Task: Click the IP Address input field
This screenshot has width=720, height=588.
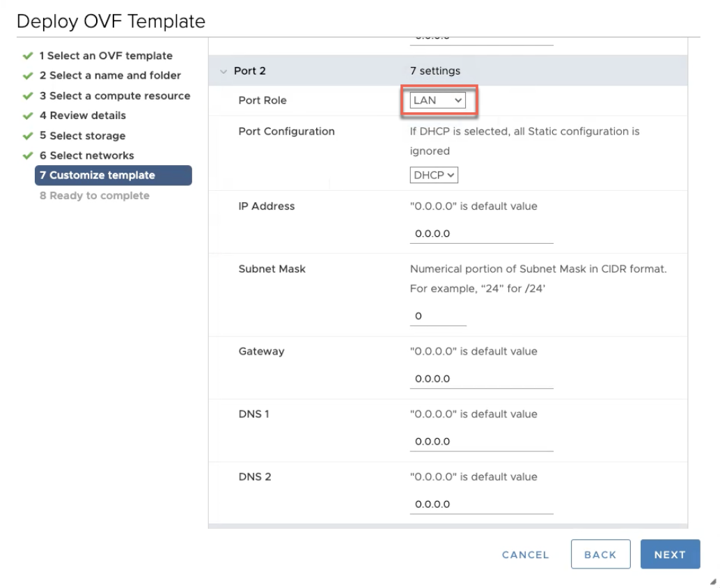Action: pyautogui.click(x=481, y=234)
